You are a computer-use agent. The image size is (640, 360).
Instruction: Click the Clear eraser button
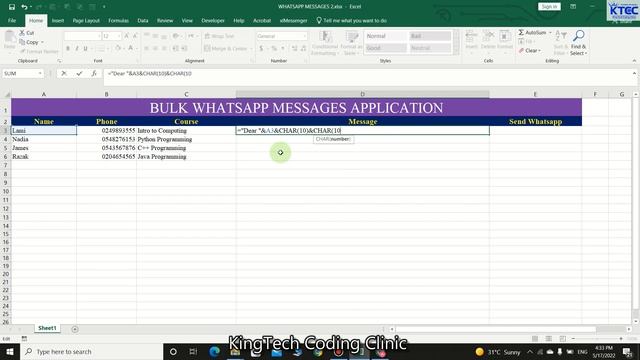click(529, 51)
